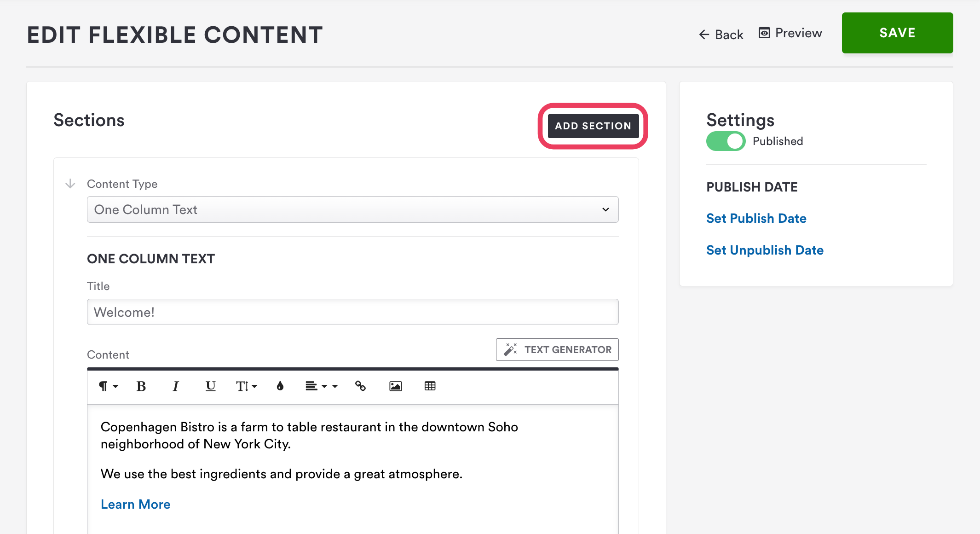Open the Text Generator tool
Screen dimensions: 980x534
coord(557,349)
